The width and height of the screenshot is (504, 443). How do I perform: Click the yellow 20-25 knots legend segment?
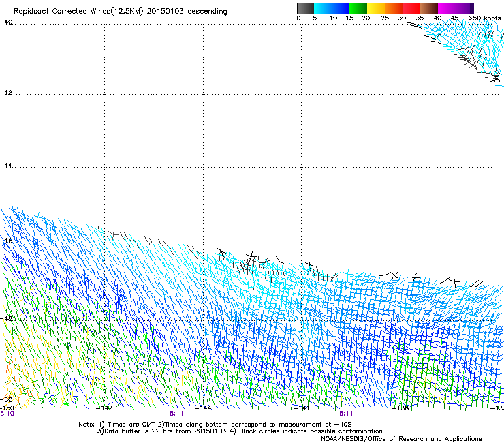376,8
